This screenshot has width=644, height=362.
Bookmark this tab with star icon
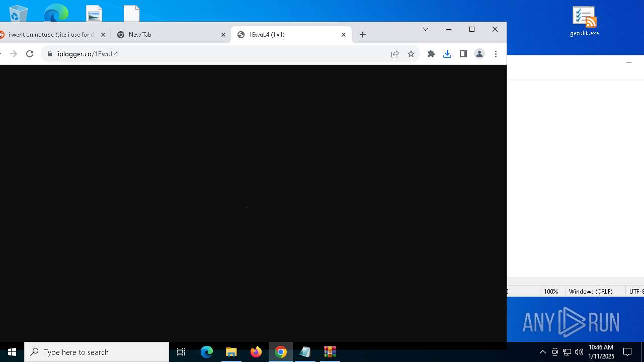411,54
